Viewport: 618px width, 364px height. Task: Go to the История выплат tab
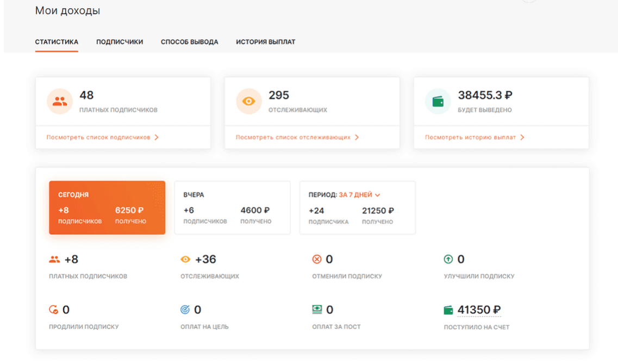[266, 42]
